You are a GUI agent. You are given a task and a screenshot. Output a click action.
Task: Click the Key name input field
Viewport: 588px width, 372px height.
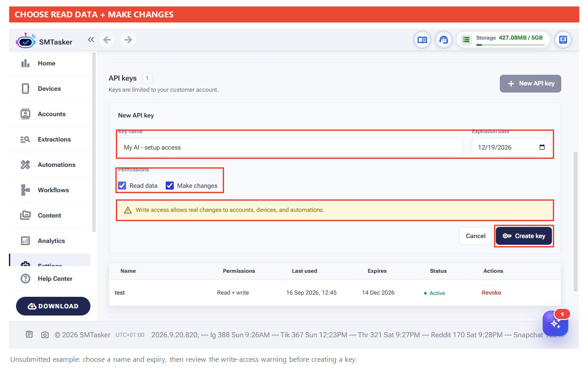pyautogui.click(x=290, y=147)
